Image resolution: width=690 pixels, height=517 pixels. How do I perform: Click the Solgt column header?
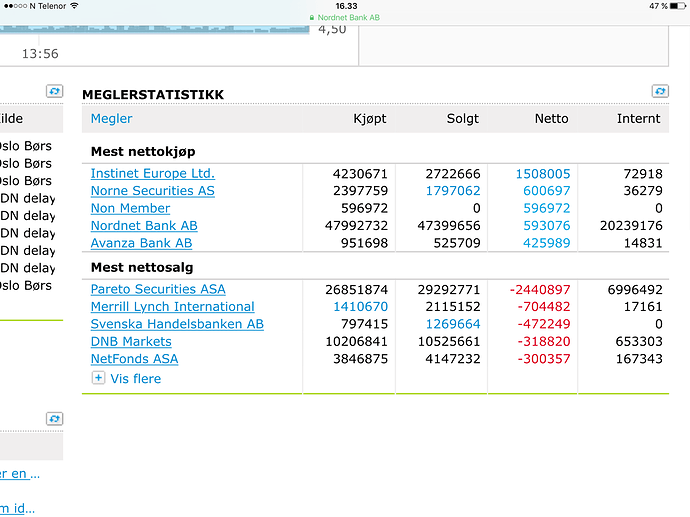click(x=462, y=118)
